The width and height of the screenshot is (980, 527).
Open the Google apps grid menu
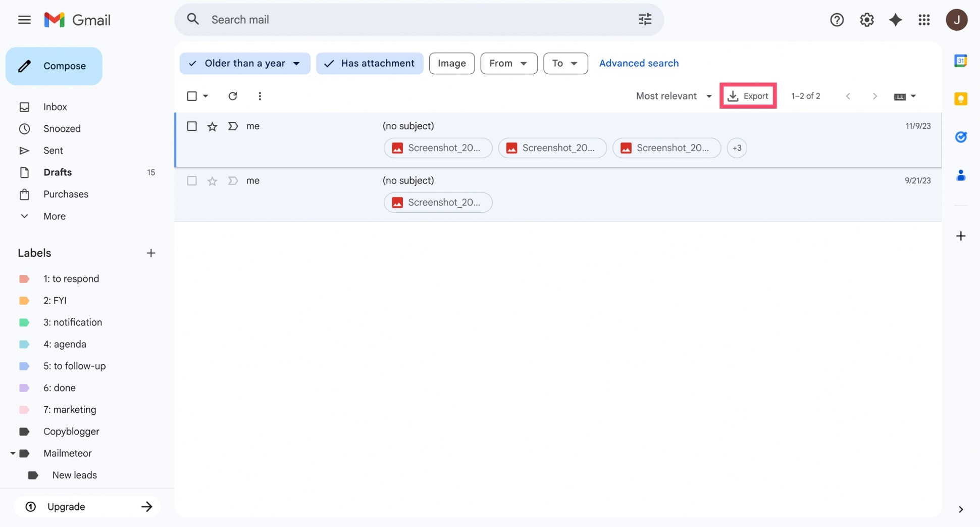coord(924,20)
